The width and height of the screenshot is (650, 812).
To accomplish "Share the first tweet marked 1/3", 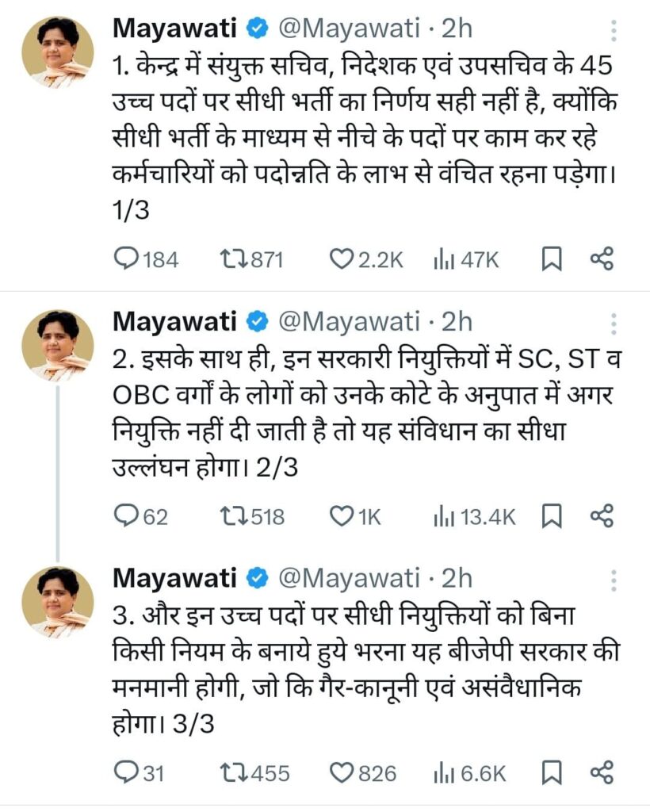I will pyautogui.click(x=602, y=259).
